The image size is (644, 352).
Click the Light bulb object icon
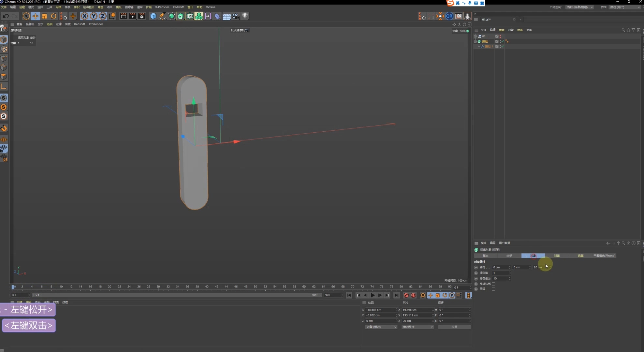pos(245,16)
